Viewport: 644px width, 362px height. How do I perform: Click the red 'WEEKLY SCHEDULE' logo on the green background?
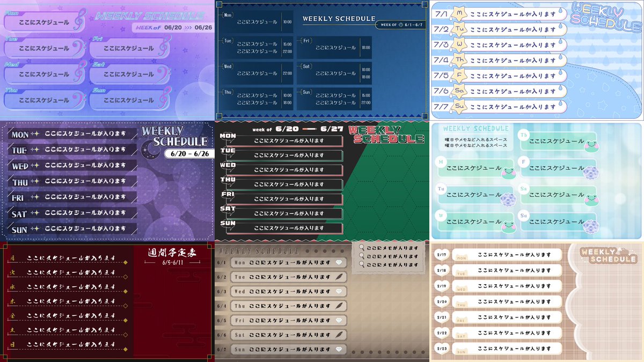coord(386,134)
